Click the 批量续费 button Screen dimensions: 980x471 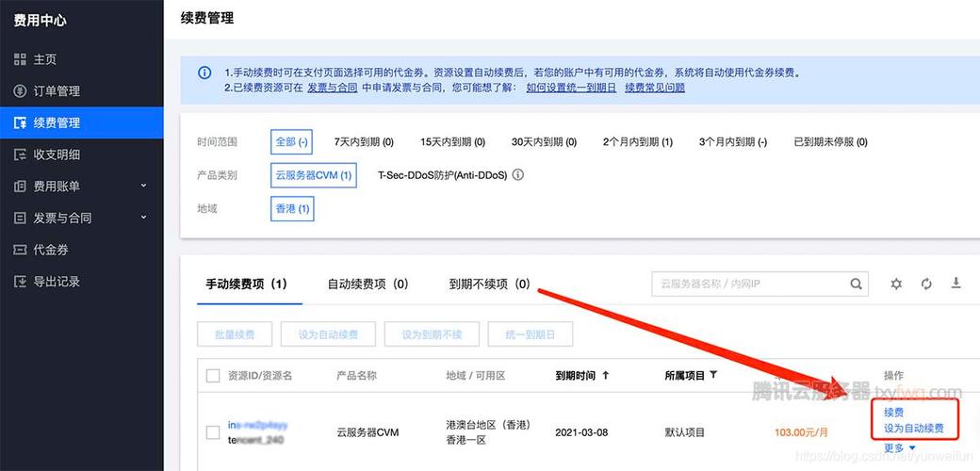(235, 334)
